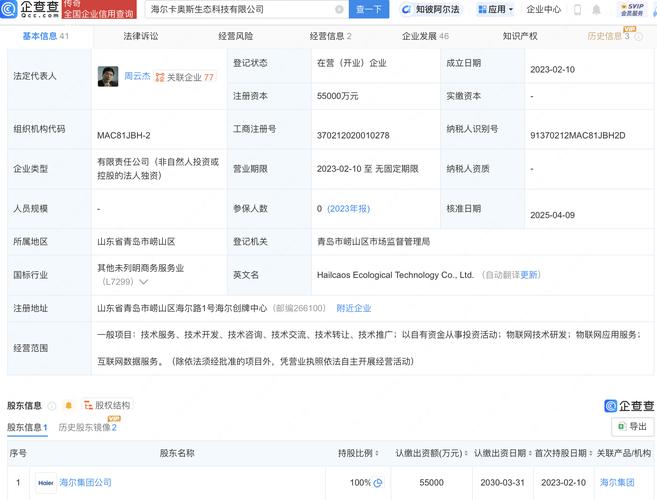The image size is (657, 500).
Task: Switch to the 经营风险 tab
Action: click(x=235, y=36)
